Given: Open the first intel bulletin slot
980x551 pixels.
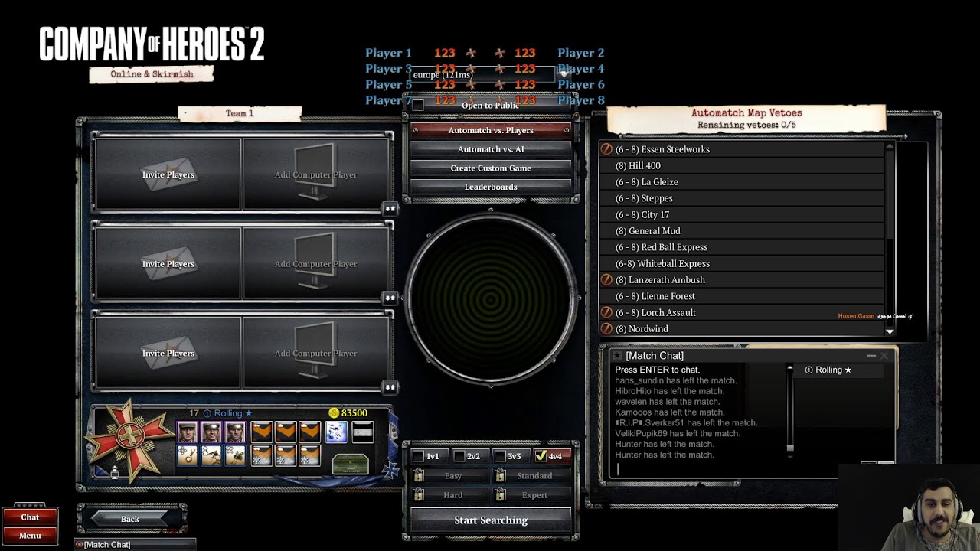Looking at the screenshot, I should point(188,456).
